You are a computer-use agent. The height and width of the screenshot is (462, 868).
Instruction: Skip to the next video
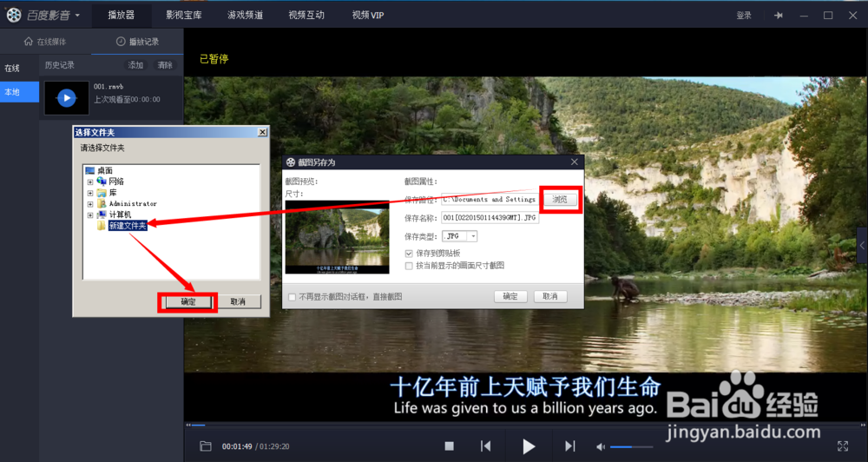[569, 446]
